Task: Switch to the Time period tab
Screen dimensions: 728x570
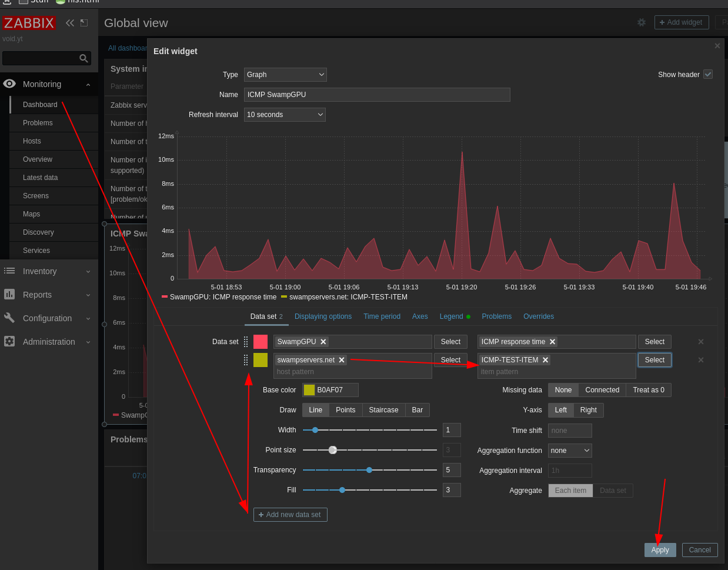Action: [x=382, y=316]
